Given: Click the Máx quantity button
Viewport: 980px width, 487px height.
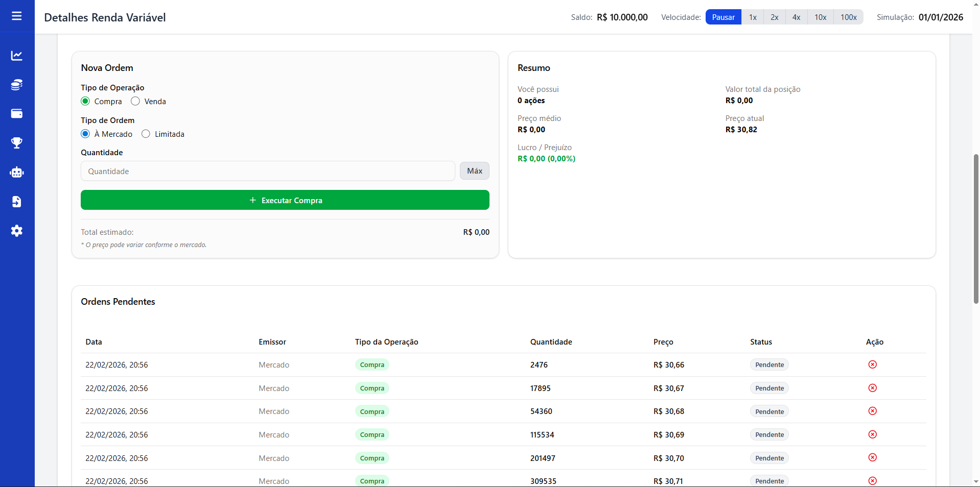Looking at the screenshot, I should (x=474, y=171).
